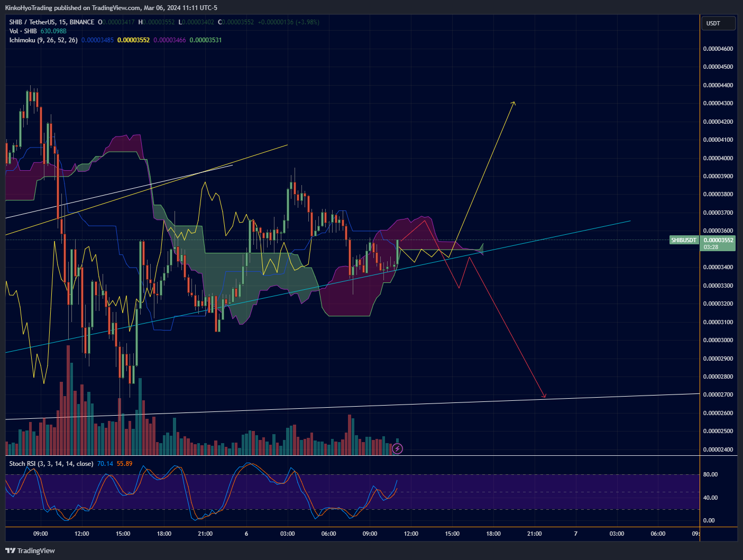This screenshot has height=560, width=743.
Task: Click the 0.00002700 price axis label
Action: (718, 394)
